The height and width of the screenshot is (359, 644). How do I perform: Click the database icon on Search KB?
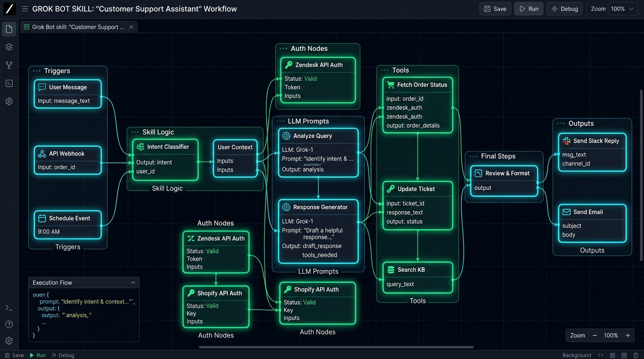click(391, 270)
